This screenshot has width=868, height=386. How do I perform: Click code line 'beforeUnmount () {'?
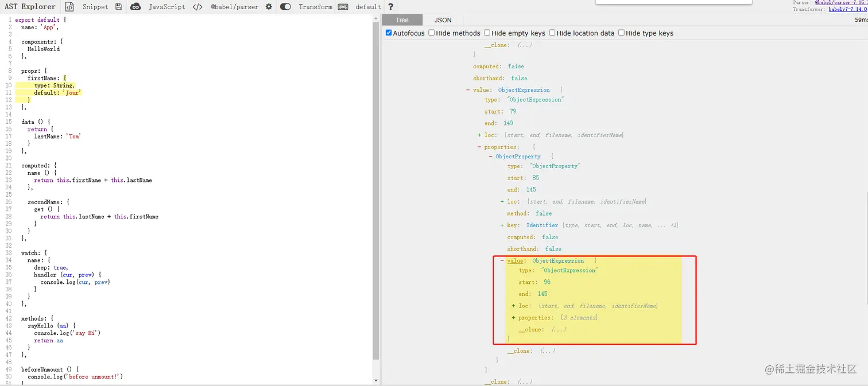point(50,369)
